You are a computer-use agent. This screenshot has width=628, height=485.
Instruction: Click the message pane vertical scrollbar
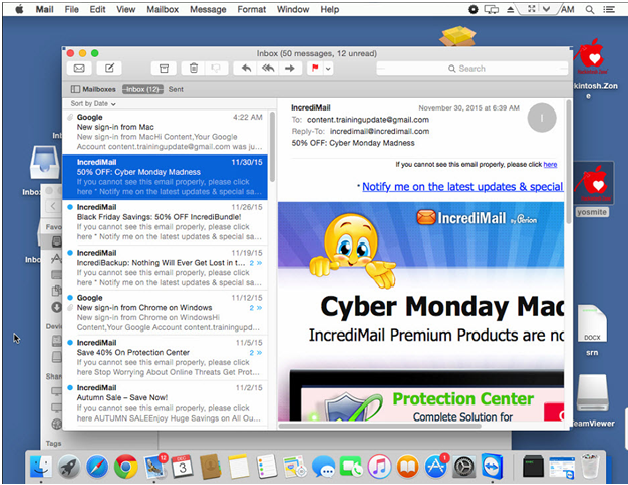tap(568, 161)
